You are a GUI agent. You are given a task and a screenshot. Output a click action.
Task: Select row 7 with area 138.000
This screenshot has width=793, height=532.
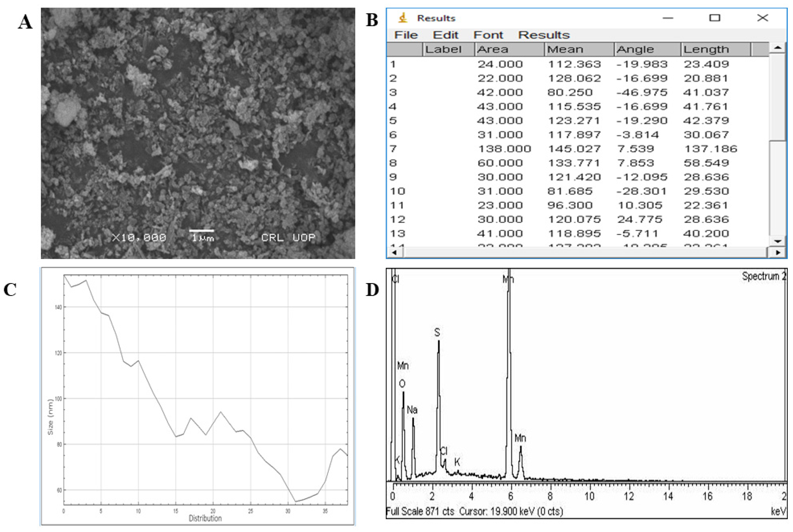[578, 148]
